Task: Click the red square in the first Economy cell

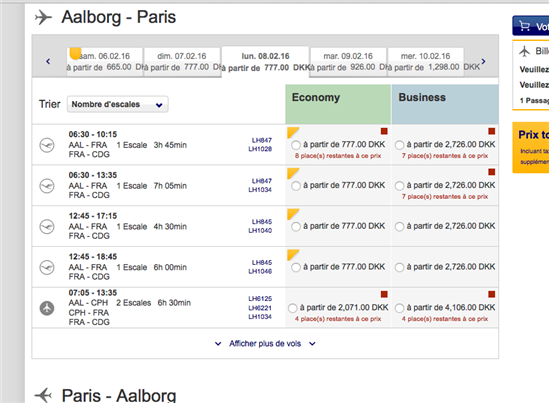Action: [x=384, y=131]
